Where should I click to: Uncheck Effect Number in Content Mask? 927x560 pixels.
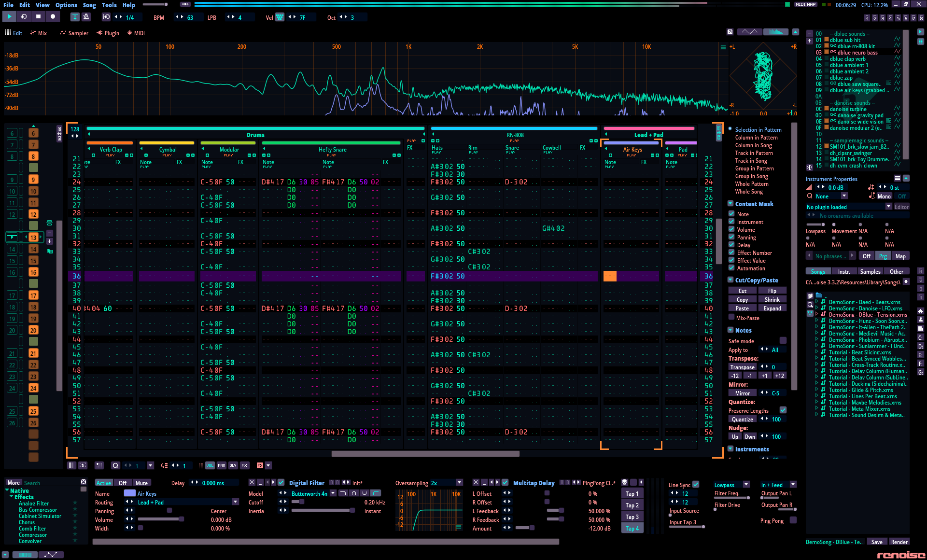coord(731,252)
